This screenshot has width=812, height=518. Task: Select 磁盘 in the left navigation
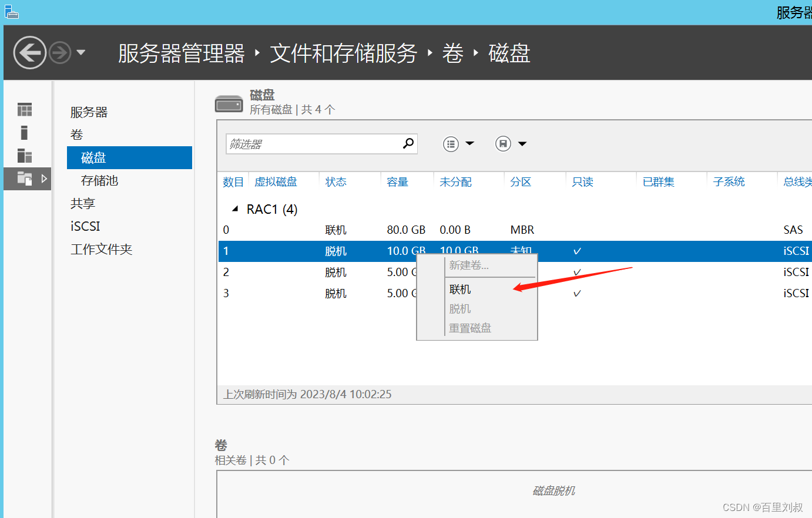[x=129, y=157]
